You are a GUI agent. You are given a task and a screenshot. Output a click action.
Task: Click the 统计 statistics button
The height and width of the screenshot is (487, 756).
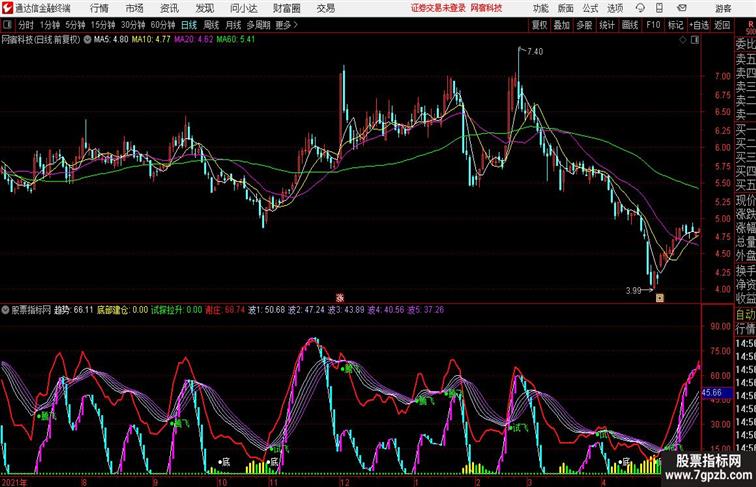pyautogui.click(x=607, y=25)
